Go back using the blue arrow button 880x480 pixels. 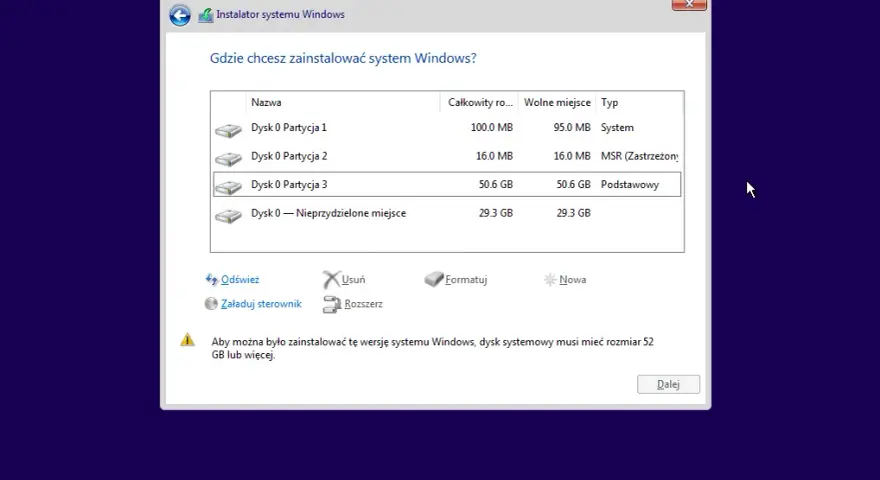[x=180, y=15]
